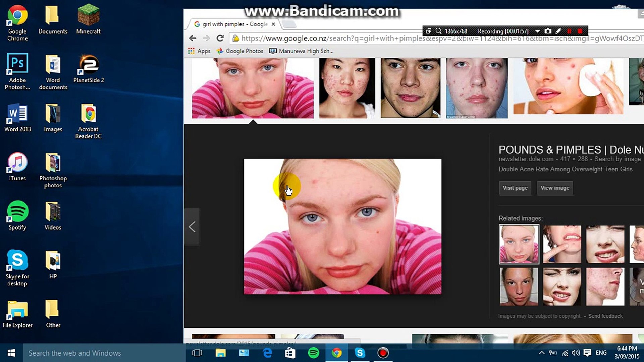Image resolution: width=644 pixels, height=362 pixels.
Task: Go to previous image with left arrow
Action: 192,227
